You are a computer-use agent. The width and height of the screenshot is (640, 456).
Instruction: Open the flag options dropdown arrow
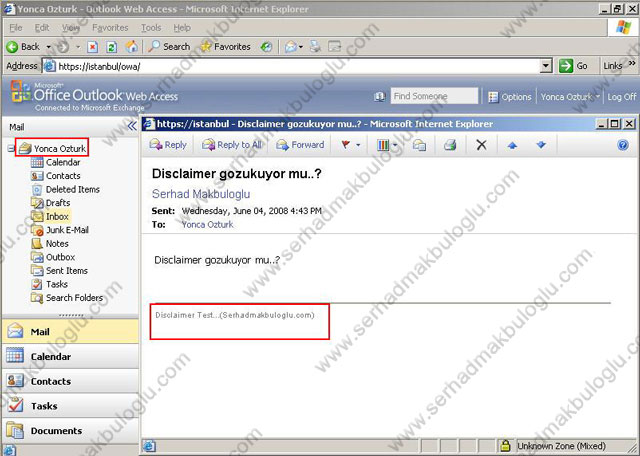(358, 145)
